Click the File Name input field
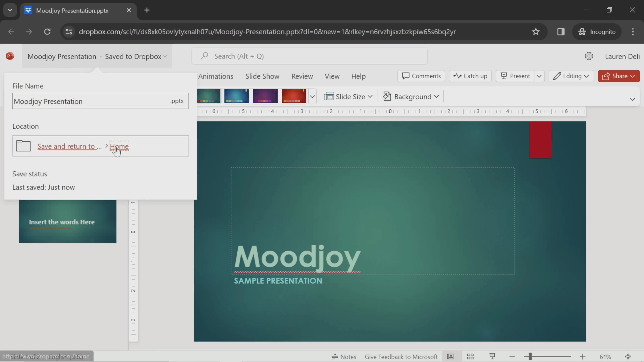Viewport: 644px width, 362px height. click(100, 101)
